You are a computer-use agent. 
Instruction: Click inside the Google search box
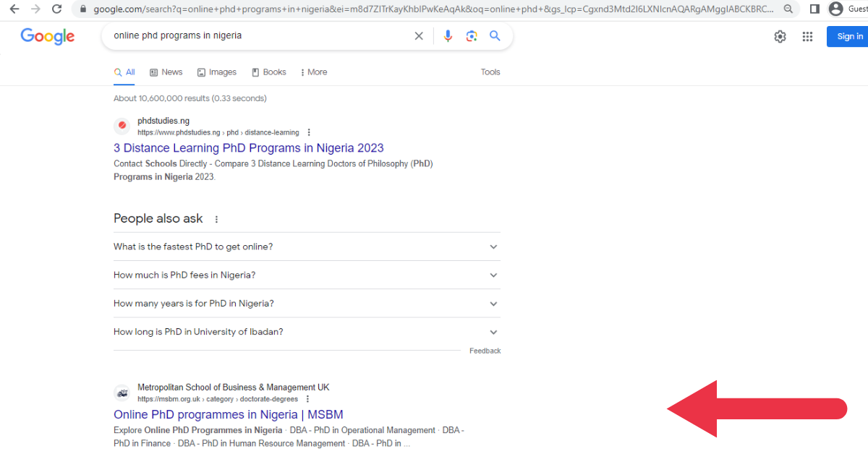click(260, 36)
